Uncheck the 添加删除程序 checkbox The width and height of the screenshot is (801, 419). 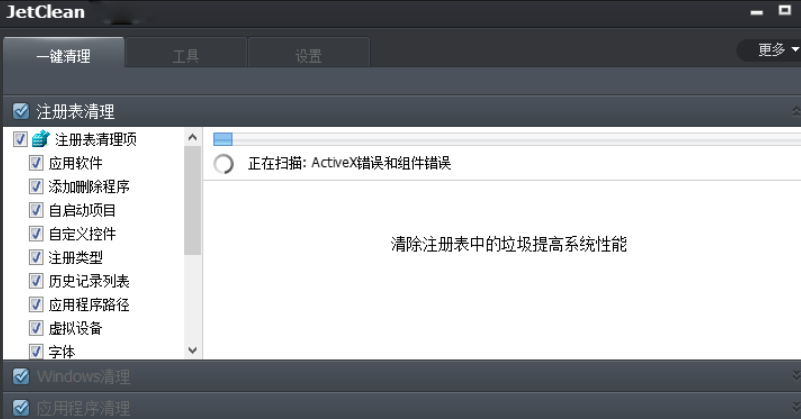tap(36, 187)
